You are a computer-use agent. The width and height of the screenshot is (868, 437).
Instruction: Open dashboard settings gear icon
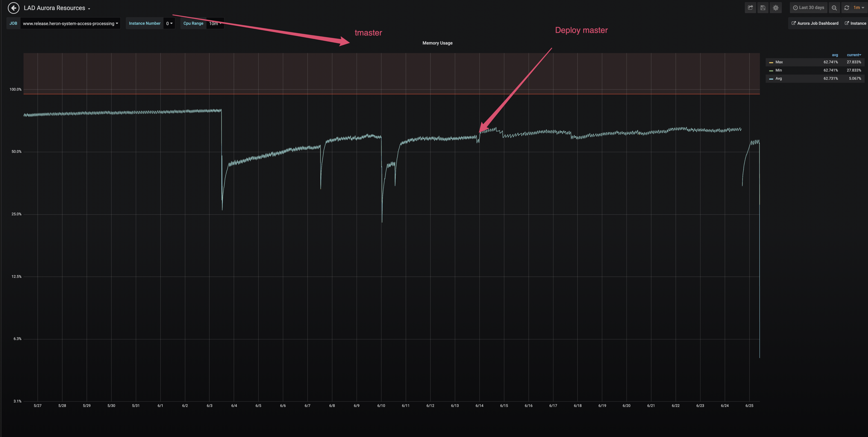click(776, 8)
